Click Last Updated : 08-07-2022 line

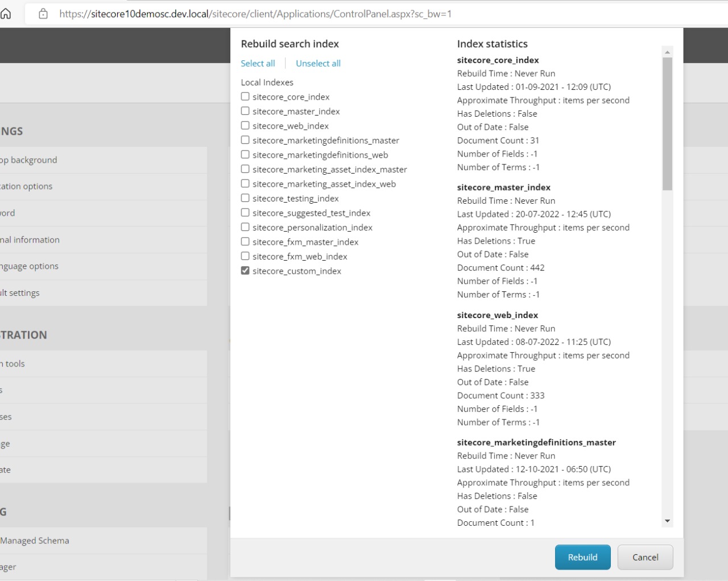[x=534, y=342]
